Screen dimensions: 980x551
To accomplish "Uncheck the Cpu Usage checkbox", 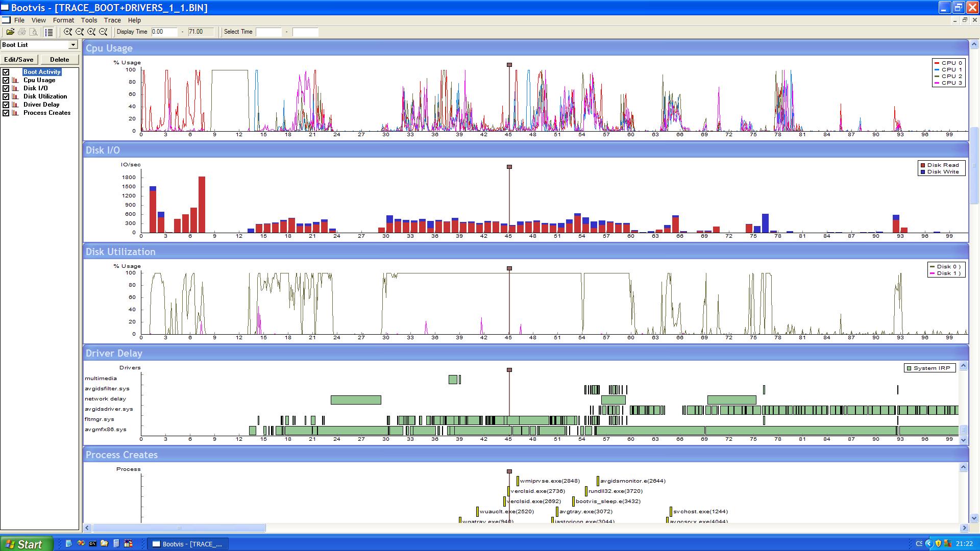I will click(x=6, y=80).
